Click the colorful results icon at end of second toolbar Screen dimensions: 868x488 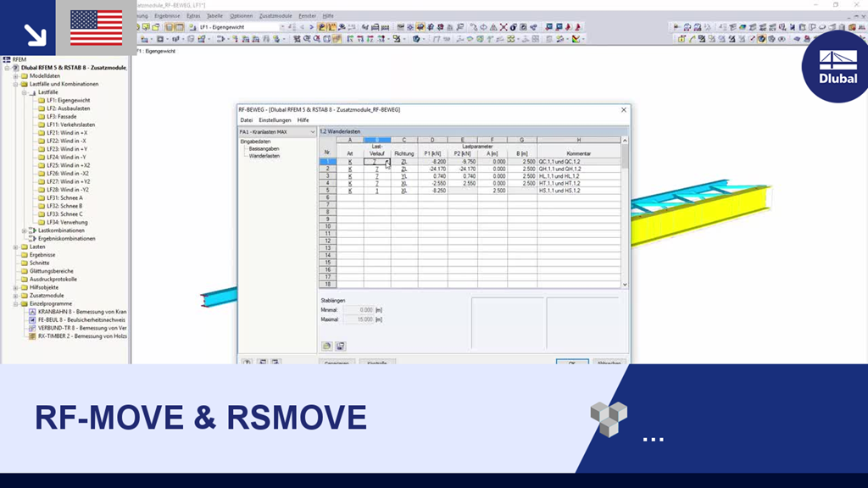coord(576,39)
